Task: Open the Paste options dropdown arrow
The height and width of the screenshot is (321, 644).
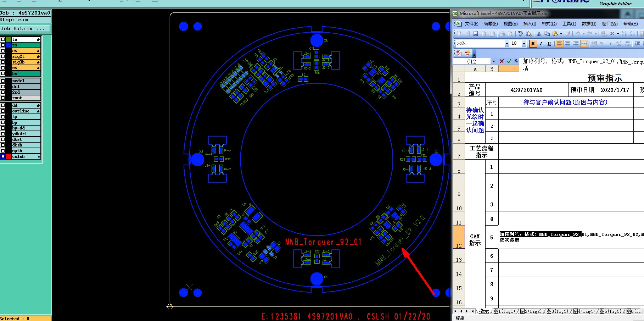Action: (x=561, y=34)
